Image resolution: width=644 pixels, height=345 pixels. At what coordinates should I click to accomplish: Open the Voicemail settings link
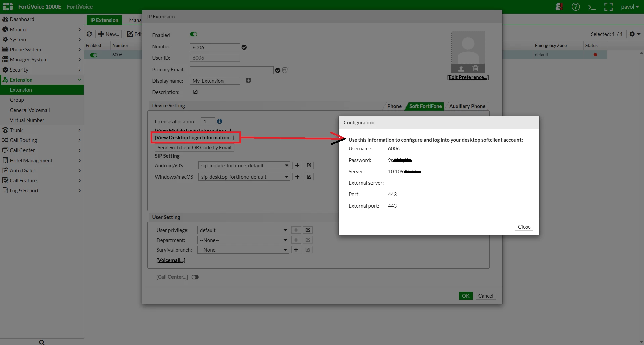(x=171, y=260)
